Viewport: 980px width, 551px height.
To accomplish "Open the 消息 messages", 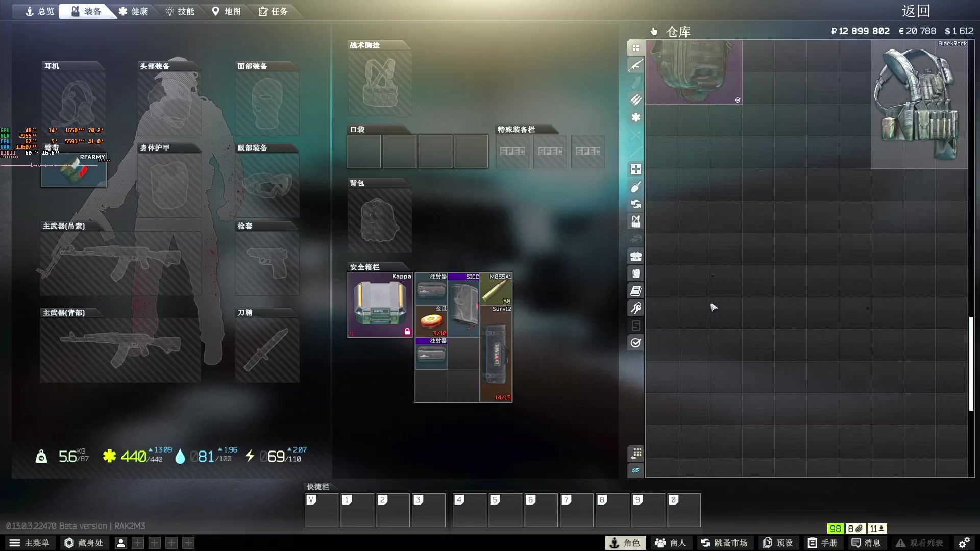I will (x=866, y=543).
